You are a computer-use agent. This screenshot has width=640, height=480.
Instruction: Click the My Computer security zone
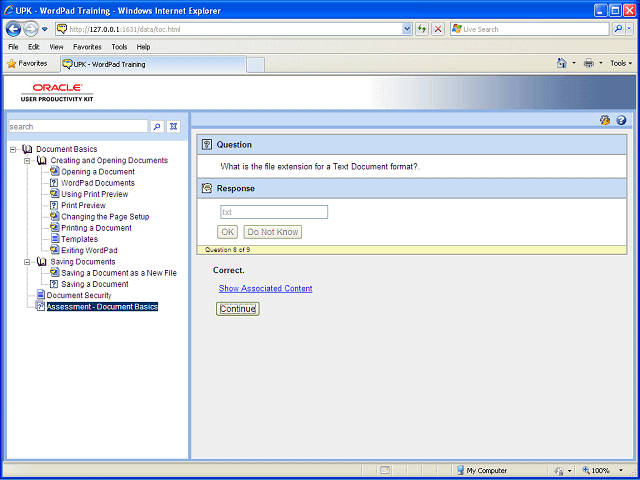482,471
